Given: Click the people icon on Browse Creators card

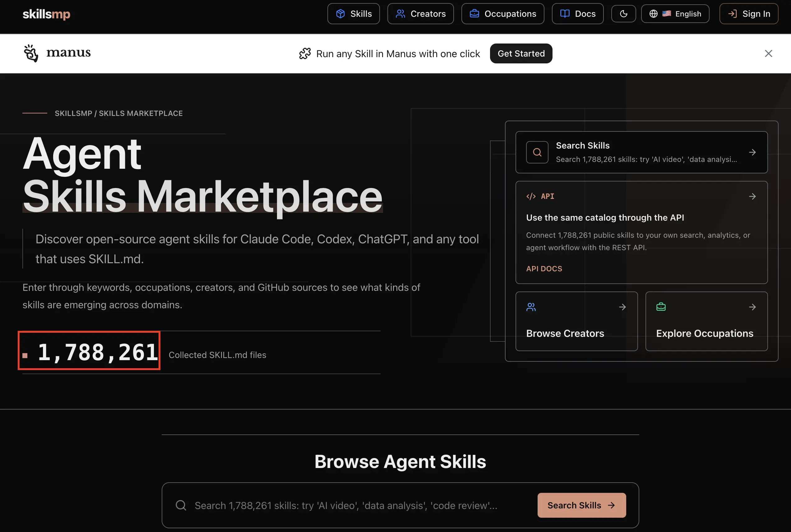Looking at the screenshot, I should 531,307.
